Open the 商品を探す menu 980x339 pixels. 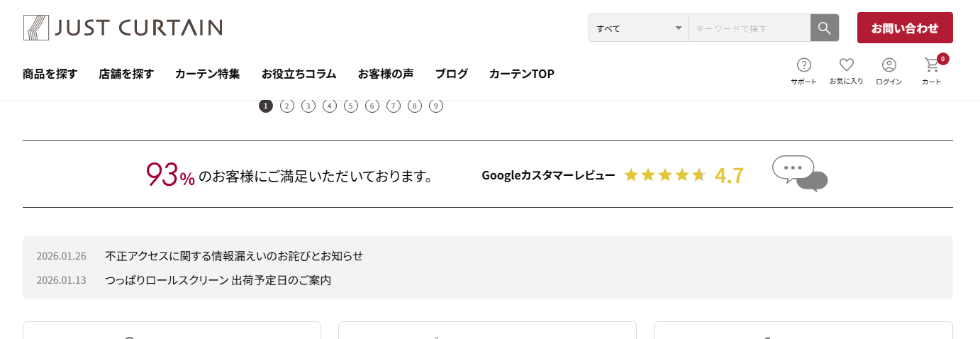coord(50,73)
